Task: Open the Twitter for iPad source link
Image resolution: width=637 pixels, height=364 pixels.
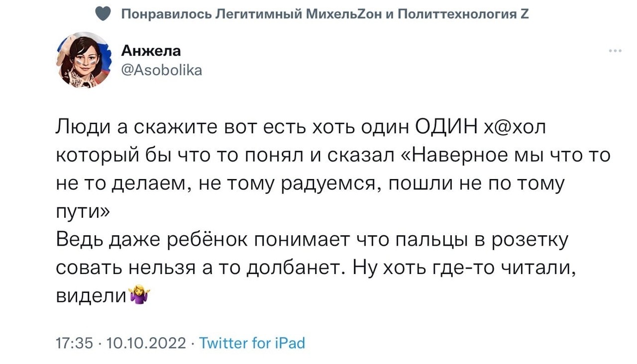Action: coord(252,343)
